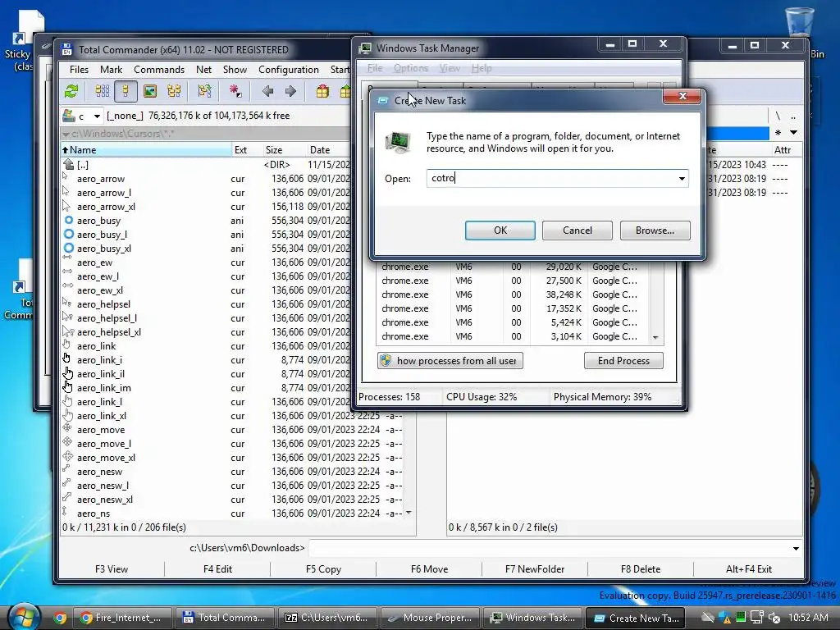
Task: Click the F8 Delete button
Action: pos(641,569)
